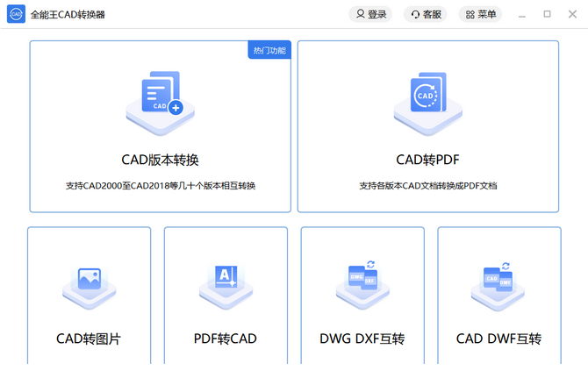
Task: Click the CAD版本转换 title text
Action: tap(160, 160)
